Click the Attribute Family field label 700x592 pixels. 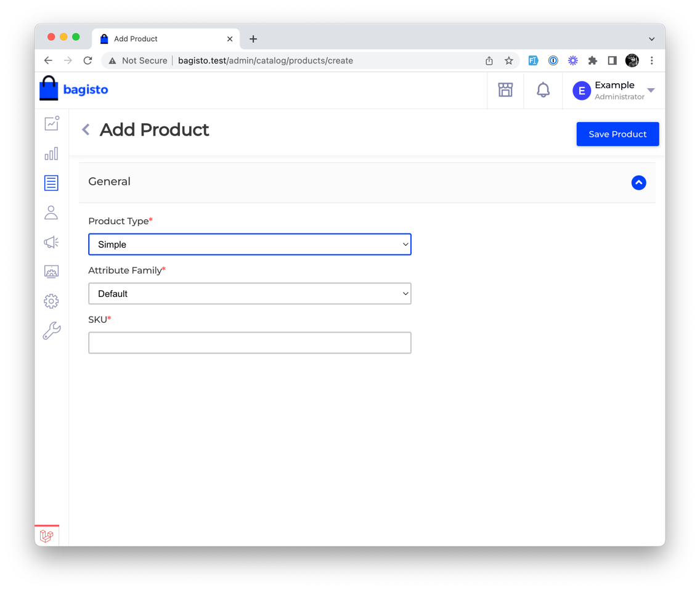coord(127,270)
